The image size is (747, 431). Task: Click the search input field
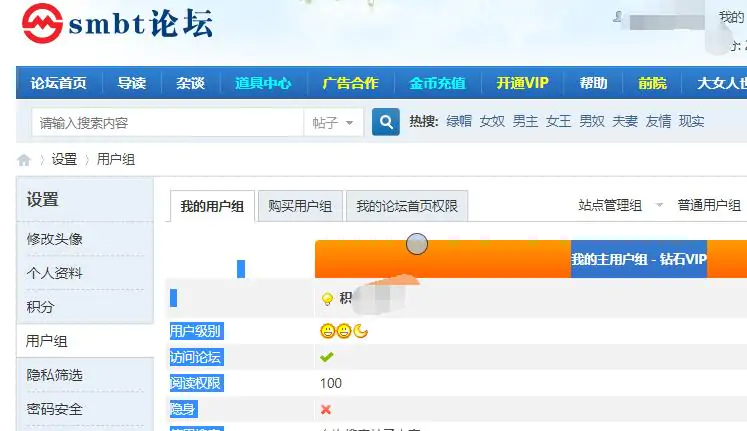(167, 123)
